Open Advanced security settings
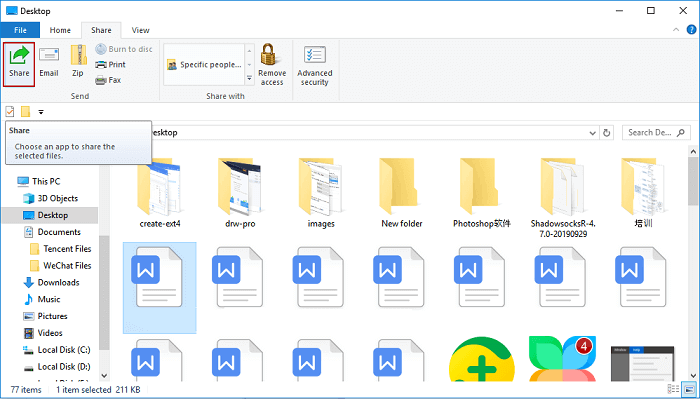 [x=315, y=65]
